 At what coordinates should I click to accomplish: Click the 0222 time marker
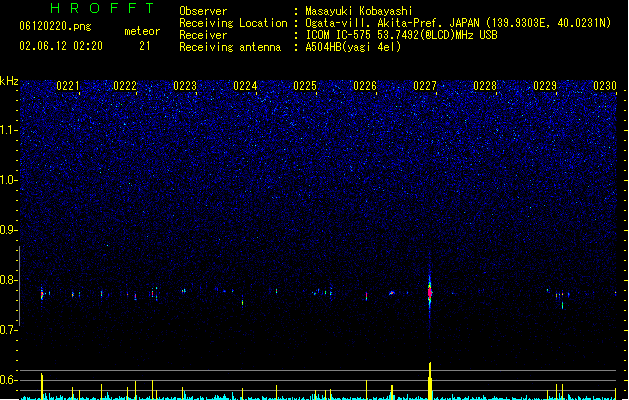[125, 86]
